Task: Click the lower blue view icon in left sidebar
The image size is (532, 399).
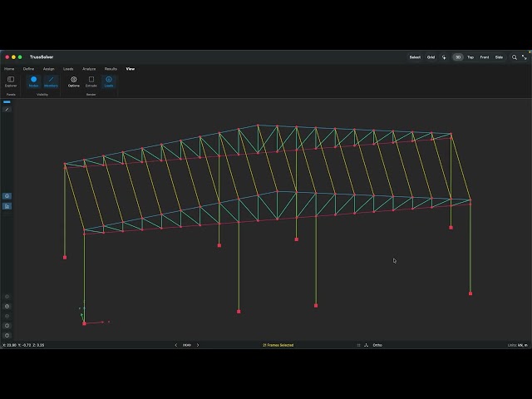Action: tap(7, 206)
